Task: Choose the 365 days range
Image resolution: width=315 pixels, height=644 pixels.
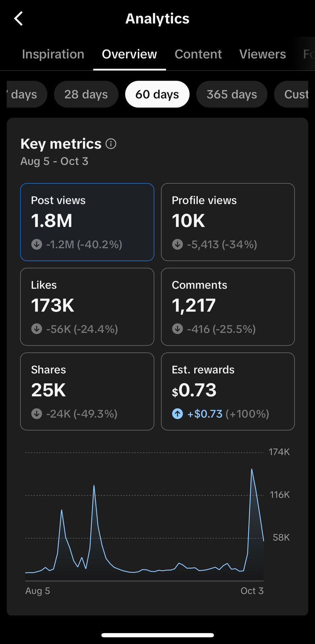Action: pyautogui.click(x=232, y=94)
